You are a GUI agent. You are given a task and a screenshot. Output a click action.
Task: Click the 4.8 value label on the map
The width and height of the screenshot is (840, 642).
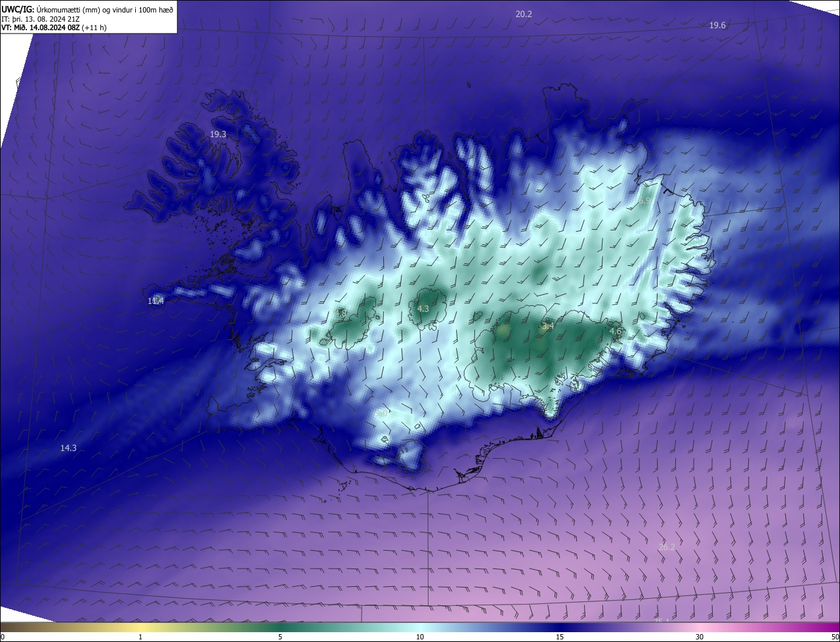(341, 314)
